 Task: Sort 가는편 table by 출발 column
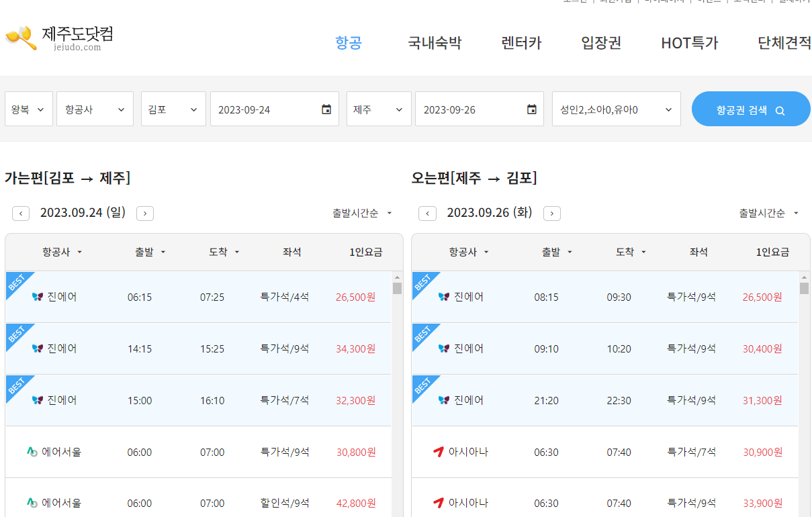(x=150, y=252)
